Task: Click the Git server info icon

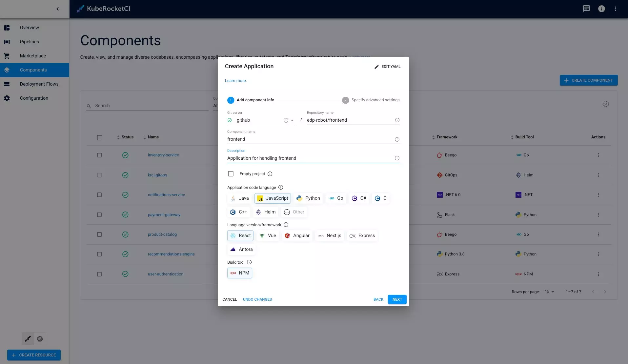Action: [x=286, y=120]
